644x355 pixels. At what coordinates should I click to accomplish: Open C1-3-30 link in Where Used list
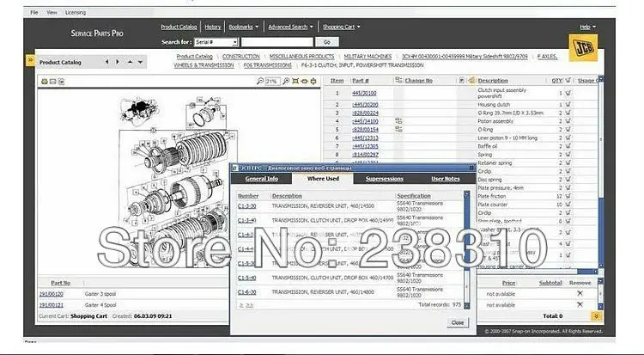pos(246,205)
